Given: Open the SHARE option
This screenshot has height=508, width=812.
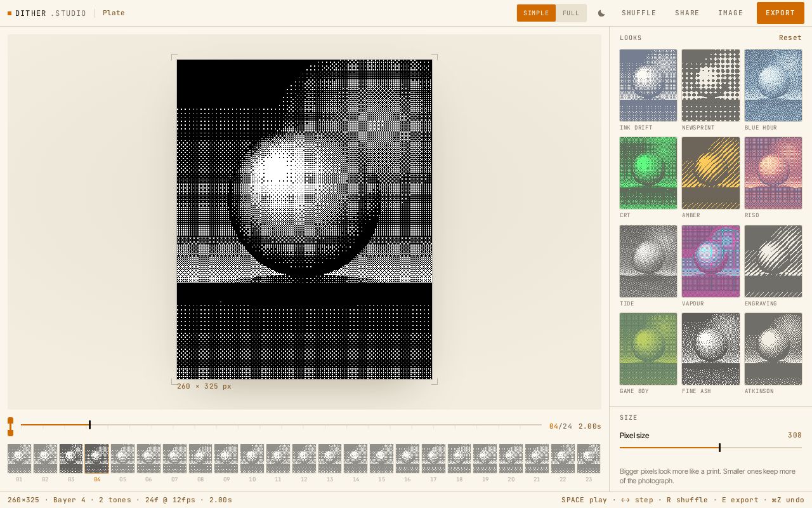Looking at the screenshot, I should (x=687, y=13).
